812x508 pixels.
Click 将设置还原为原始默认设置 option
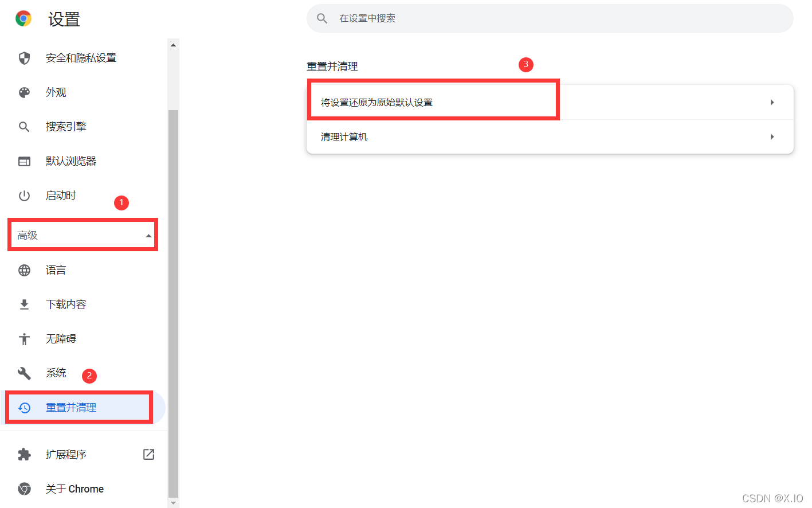(x=550, y=102)
